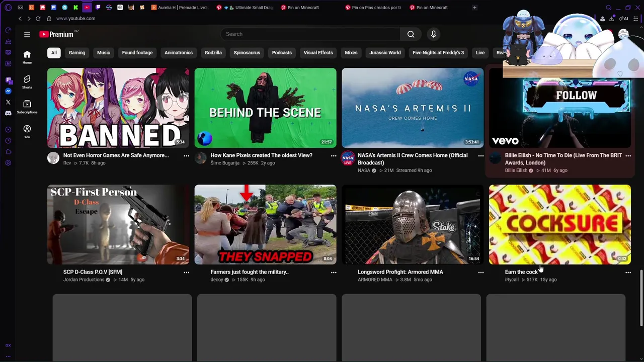Image resolution: width=644 pixels, height=362 pixels.
Task: Click in the YouTube search field
Action: pos(310,34)
